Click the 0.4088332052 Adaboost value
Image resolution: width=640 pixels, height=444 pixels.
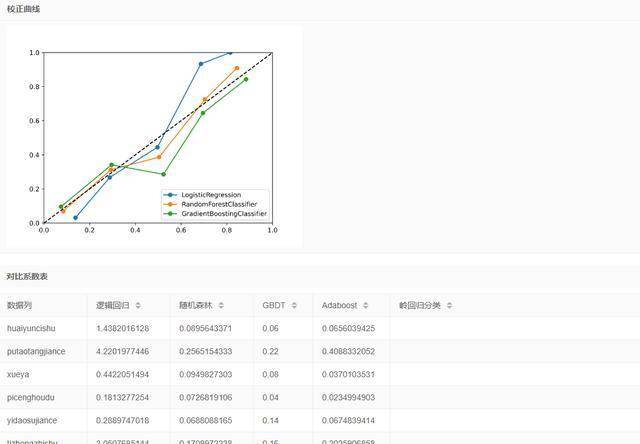(348, 351)
